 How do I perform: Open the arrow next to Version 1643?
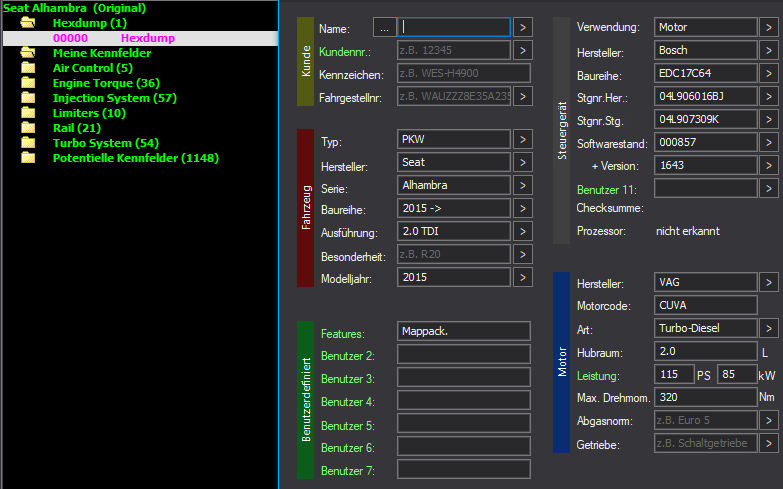(769, 165)
